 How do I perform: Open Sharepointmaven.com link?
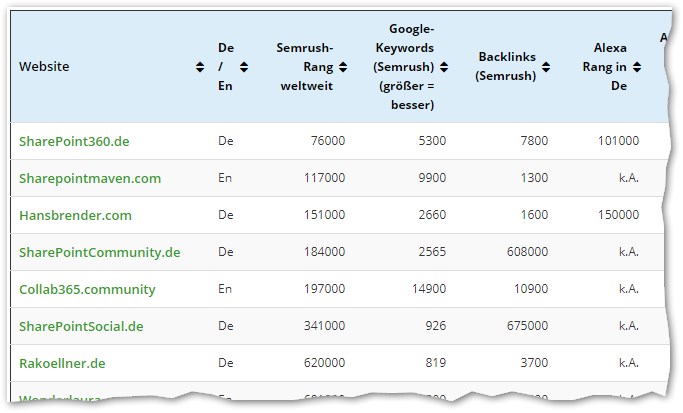(90, 178)
